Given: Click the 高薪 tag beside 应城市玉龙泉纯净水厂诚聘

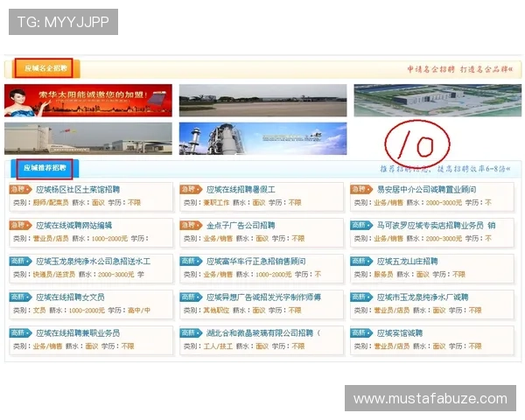Looking at the screenshot, I should click(x=361, y=297).
